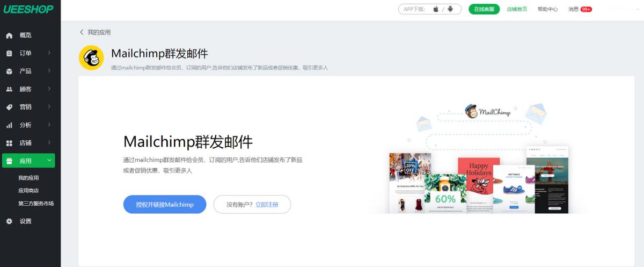The height and width of the screenshot is (267, 644).
Task: Click the account name area at top right
Action: tap(623, 9)
